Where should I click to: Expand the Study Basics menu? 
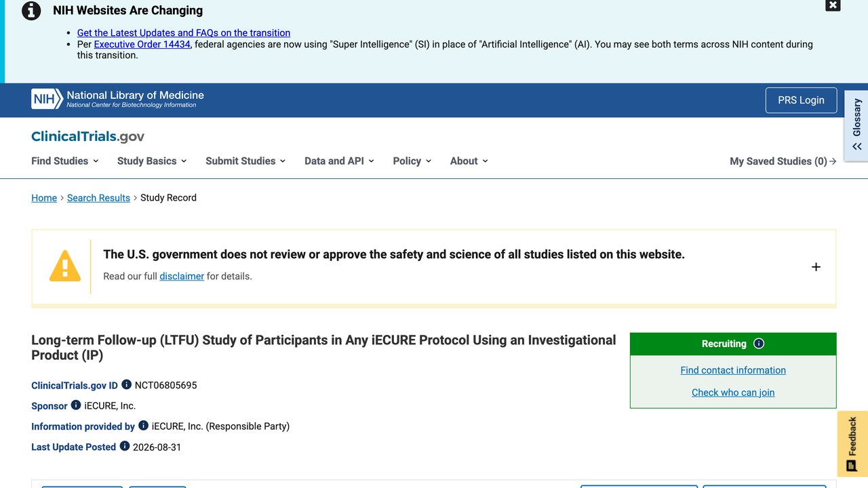pos(152,161)
